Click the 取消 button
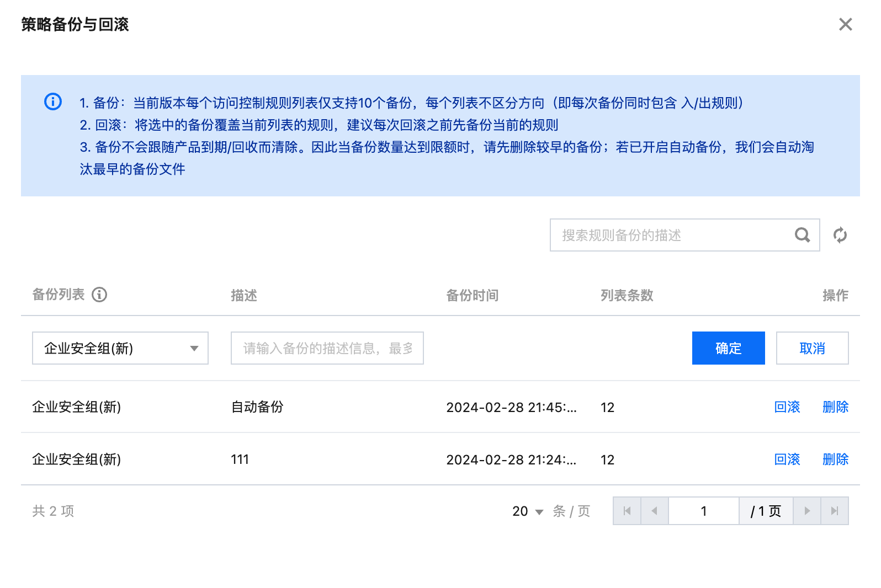Image resolution: width=881 pixels, height=588 pixels. (812, 348)
